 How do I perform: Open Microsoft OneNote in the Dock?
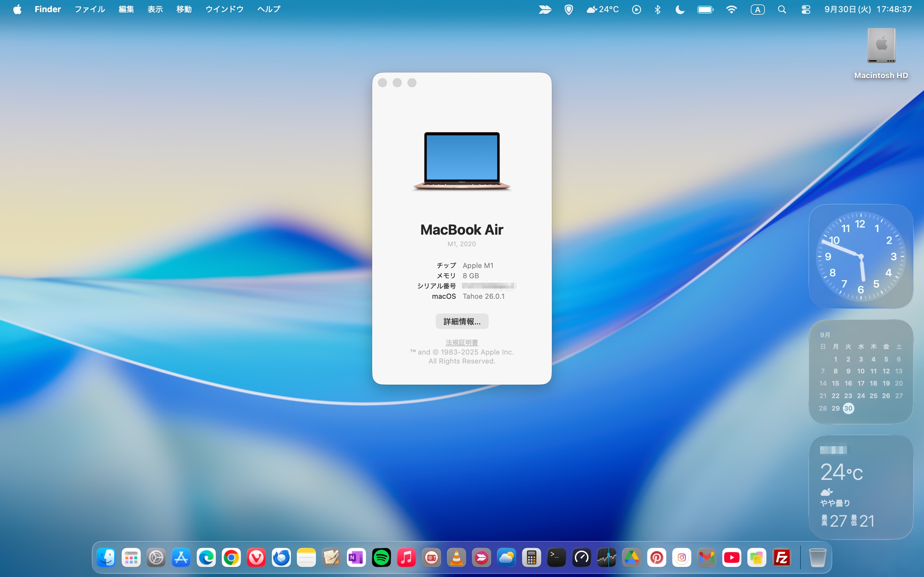point(356,558)
